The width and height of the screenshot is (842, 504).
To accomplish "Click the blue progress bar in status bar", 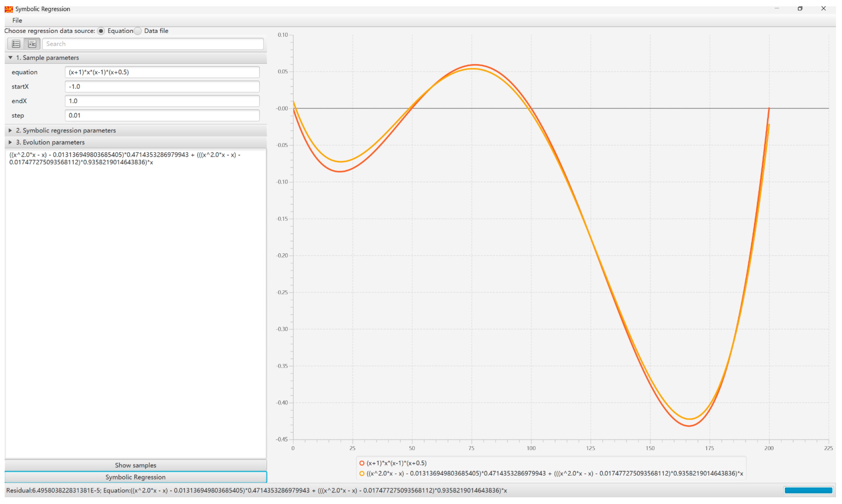I will (x=808, y=490).
